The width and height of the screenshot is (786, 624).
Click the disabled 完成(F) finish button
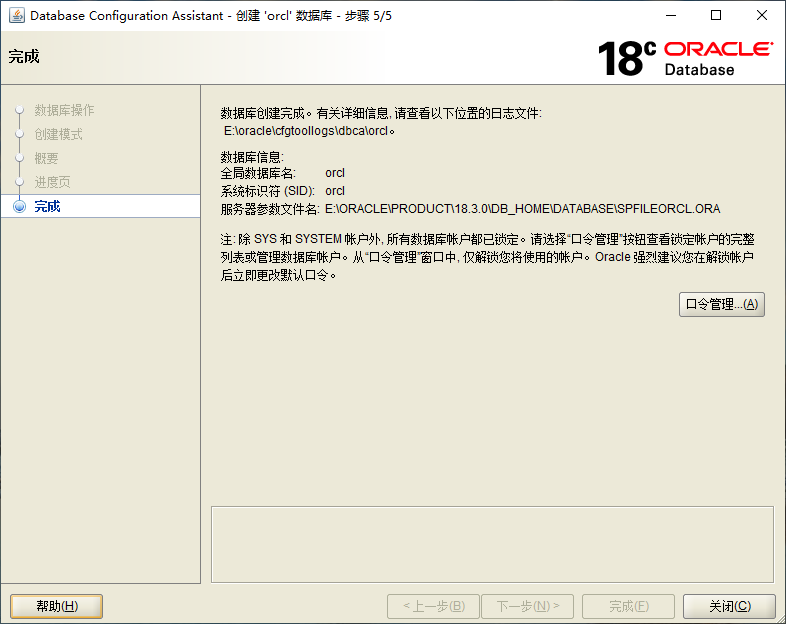point(628,606)
